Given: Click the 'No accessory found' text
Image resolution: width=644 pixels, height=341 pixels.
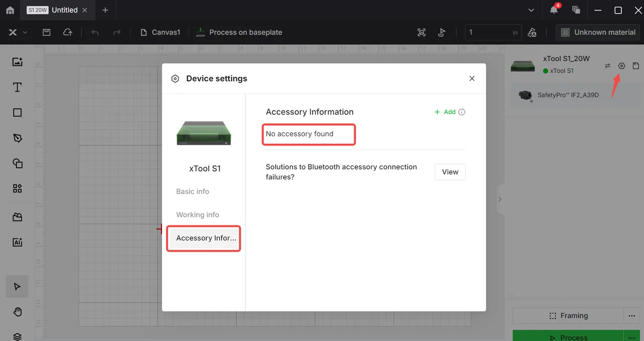Looking at the screenshot, I should pyautogui.click(x=300, y=134).
